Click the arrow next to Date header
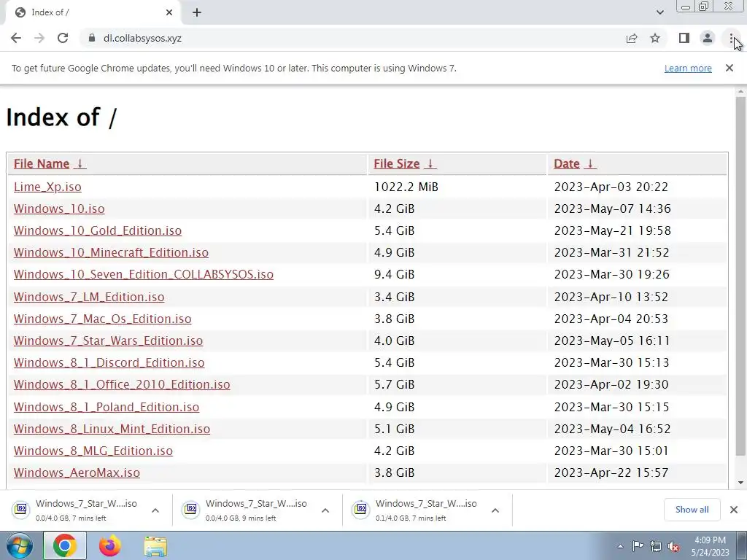The height and width of the screenshot is (560, 747). (589, 163)
